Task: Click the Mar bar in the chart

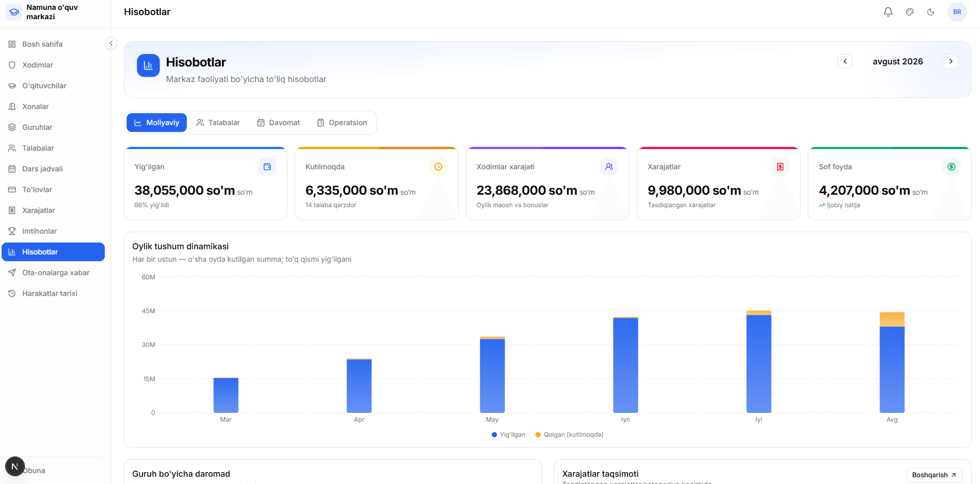Action: tap(226, 395)
